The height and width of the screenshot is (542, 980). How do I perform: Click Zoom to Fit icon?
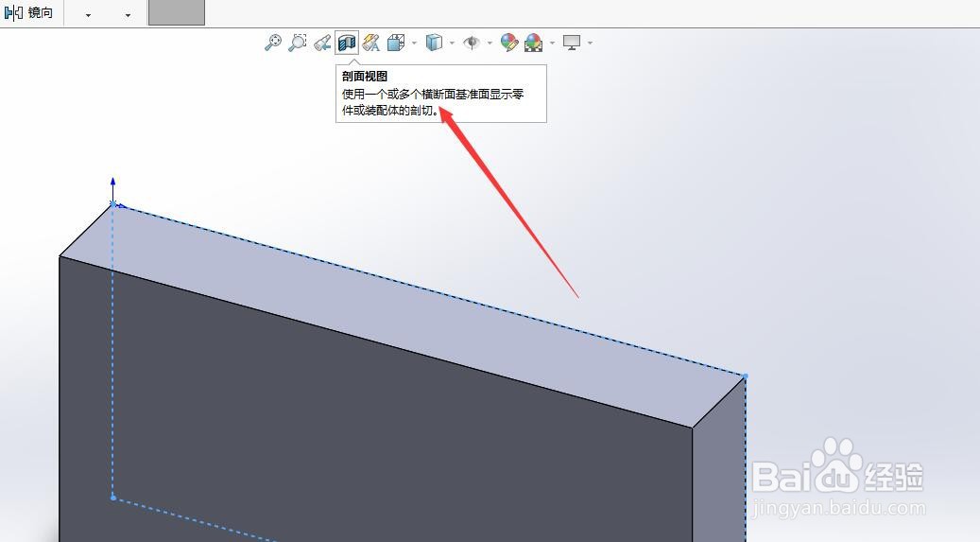272,43
